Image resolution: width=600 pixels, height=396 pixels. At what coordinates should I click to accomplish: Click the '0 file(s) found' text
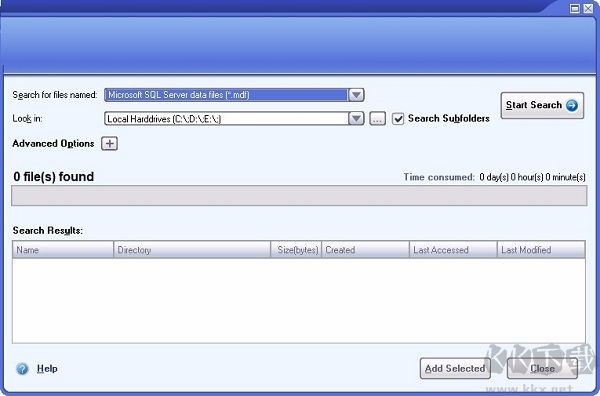coord(54,177)
